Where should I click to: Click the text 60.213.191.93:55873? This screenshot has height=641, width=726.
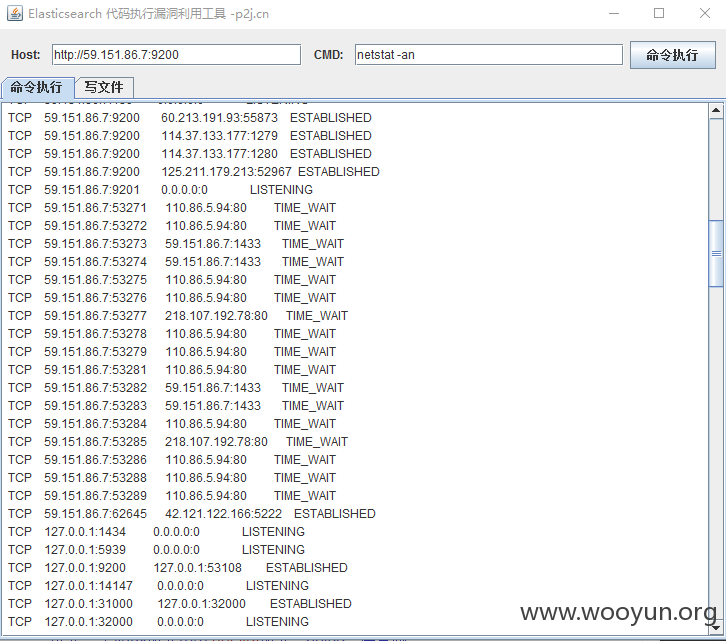point(219,118)
